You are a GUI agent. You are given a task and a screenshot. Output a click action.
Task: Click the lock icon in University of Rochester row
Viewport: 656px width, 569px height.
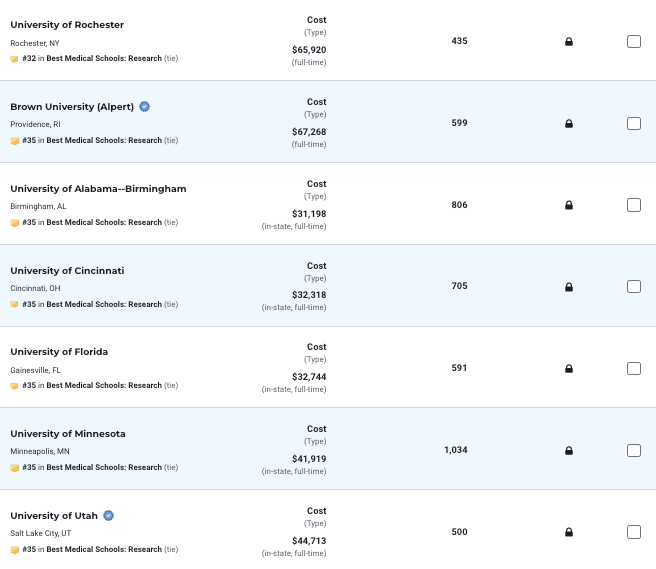569,42
